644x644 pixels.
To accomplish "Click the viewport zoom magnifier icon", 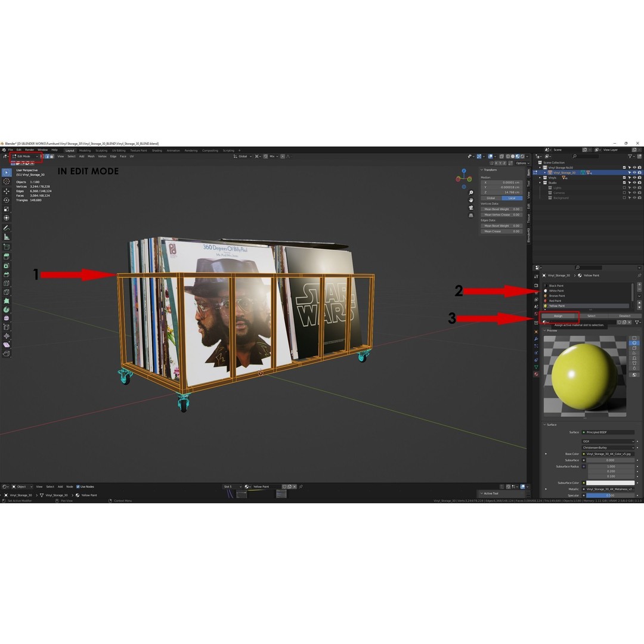I will click(x=471, y=193).
